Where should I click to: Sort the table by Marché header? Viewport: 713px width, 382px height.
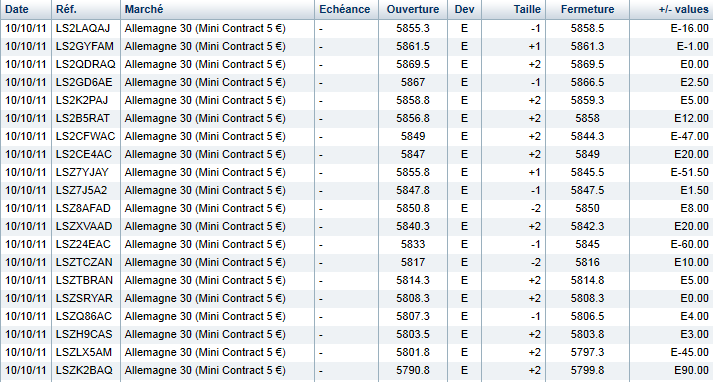[x=144, y=9]
